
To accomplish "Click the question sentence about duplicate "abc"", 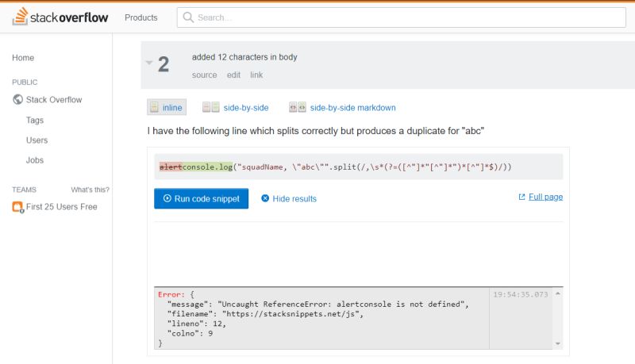I will coord(315,131).
